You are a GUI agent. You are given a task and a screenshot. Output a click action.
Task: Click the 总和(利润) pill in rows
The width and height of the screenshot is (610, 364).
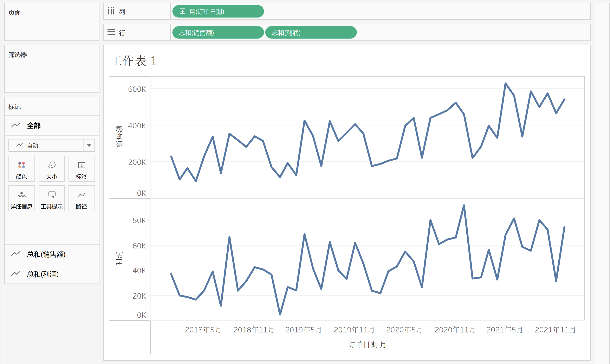coord(311,33)
